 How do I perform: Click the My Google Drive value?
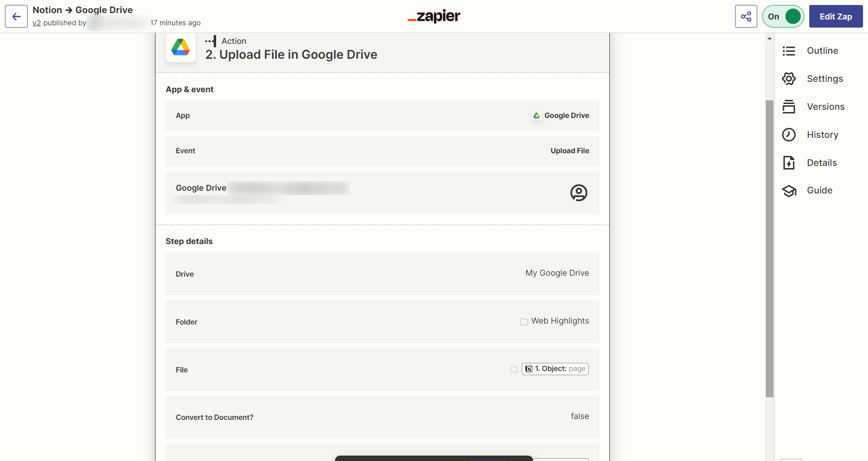point(557,273)
